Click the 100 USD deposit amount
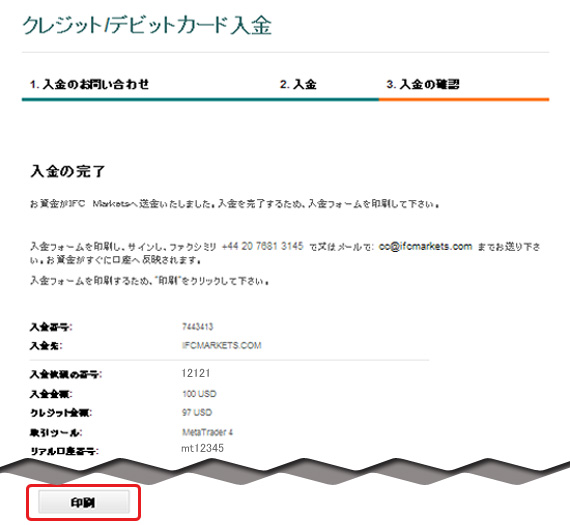This screenshot has height=525, width=570. tap(199, 394)
